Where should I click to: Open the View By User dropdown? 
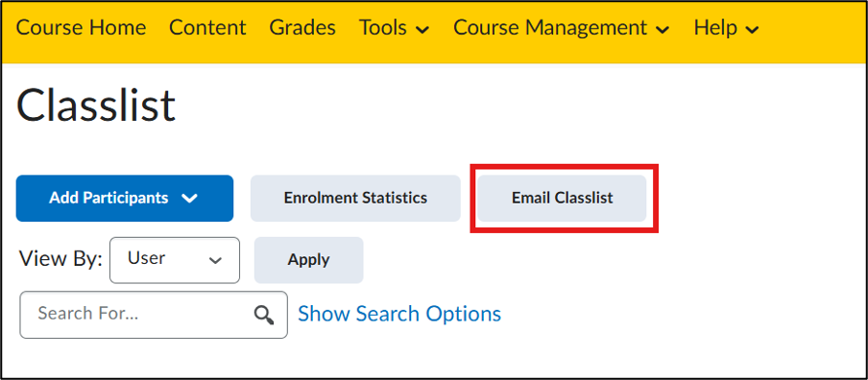click(x=175, y=260)
